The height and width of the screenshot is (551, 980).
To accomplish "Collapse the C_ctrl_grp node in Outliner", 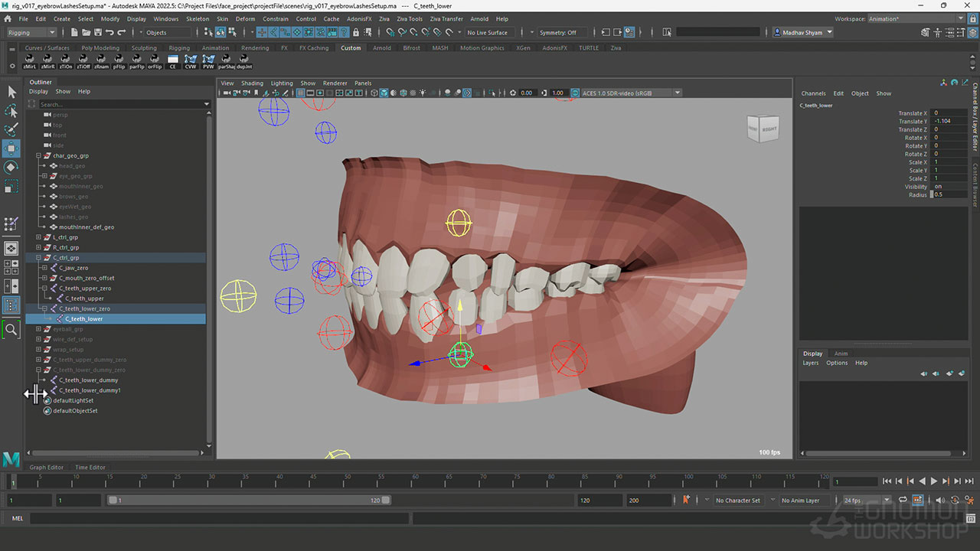I will point(38,258).
